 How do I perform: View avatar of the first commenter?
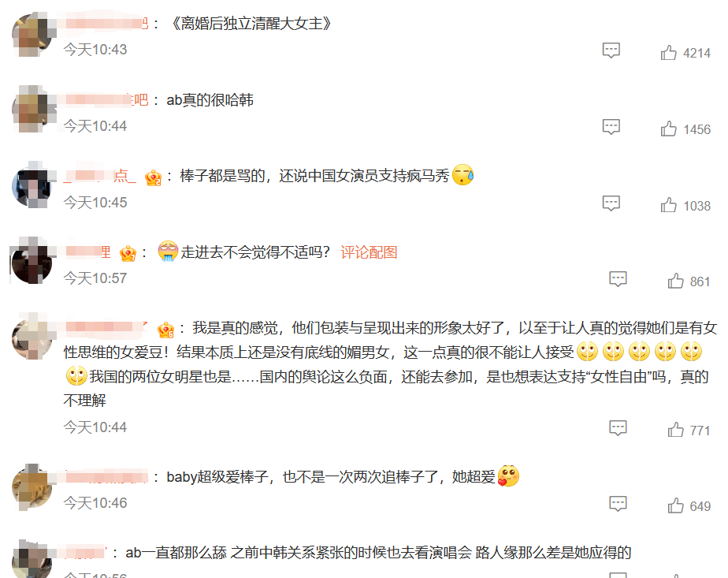(32, 35)
